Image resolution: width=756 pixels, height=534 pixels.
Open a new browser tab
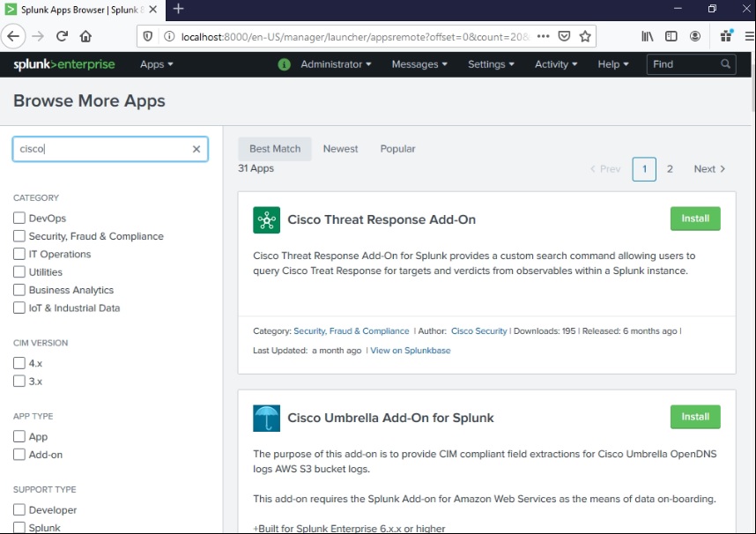[178, 9]
